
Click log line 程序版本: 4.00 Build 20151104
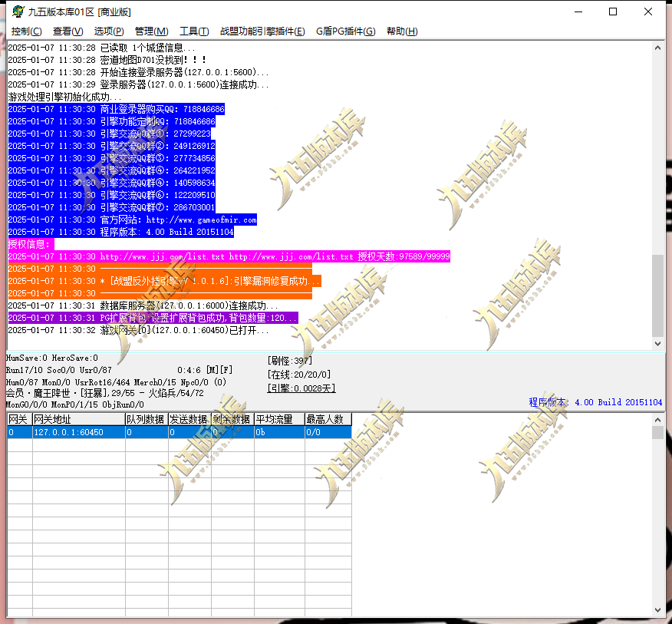(121, 232)
